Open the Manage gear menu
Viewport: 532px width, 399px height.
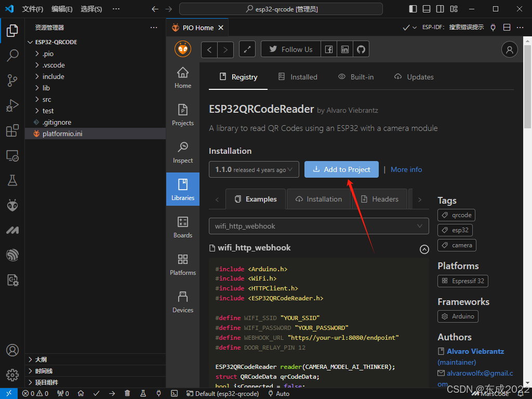[12, 375]
